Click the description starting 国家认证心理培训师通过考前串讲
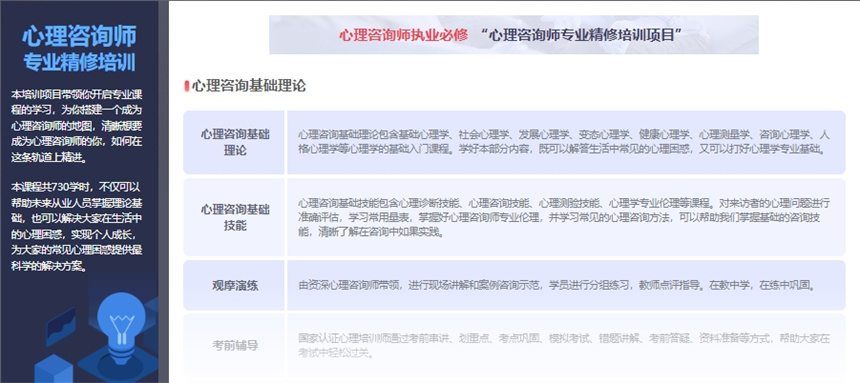 (x=564, y=345)
